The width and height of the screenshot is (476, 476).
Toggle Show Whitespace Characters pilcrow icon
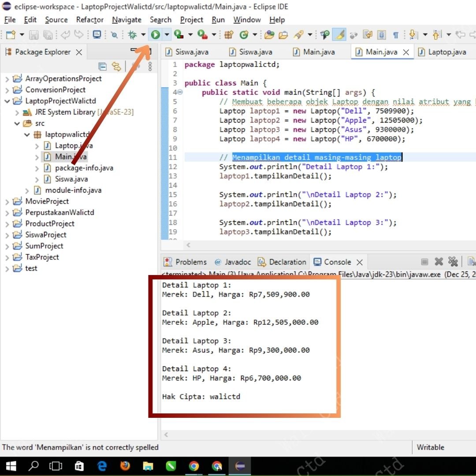click(x=395, y=35)
